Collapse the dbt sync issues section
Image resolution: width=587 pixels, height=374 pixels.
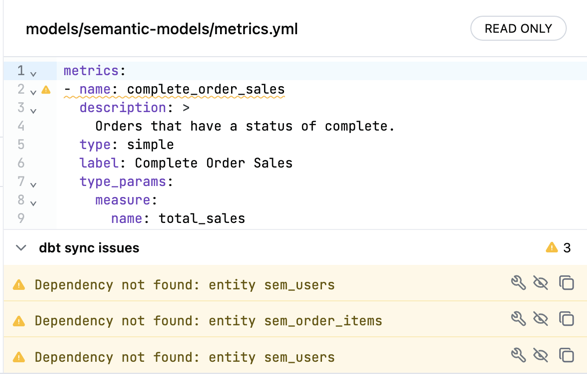coord(21,247)
